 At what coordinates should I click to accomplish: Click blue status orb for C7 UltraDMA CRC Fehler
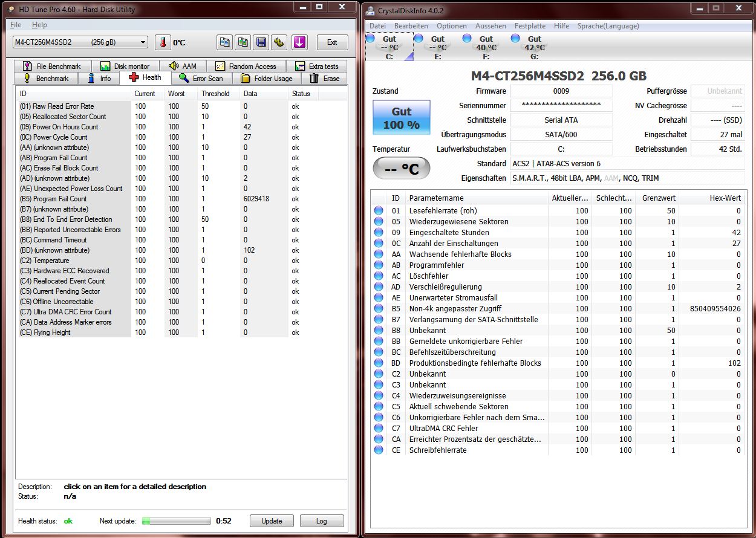coord(379,428)
